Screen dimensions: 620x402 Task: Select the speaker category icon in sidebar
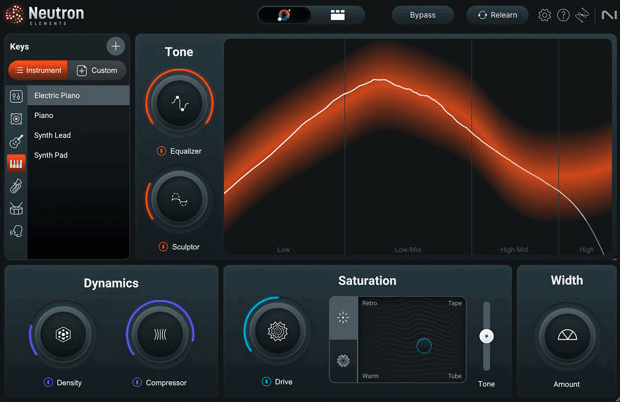tap(16, 118)
